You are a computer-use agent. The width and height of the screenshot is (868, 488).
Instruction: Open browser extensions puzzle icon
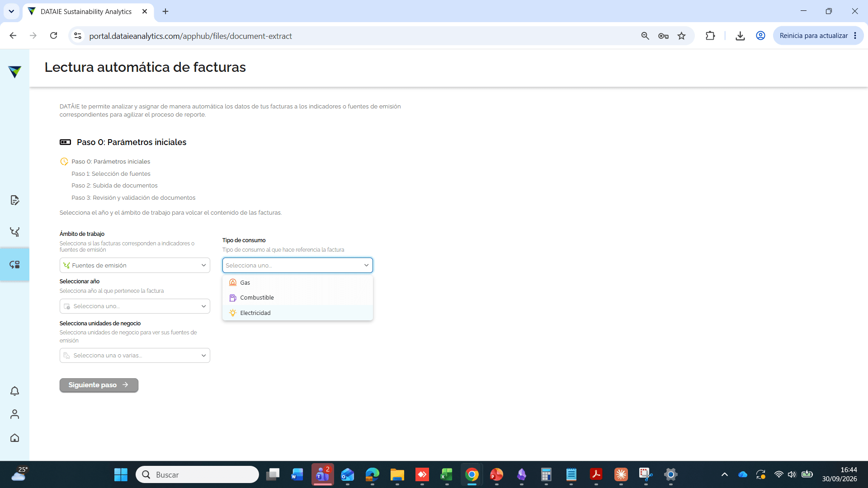click(x=710, y=36)
